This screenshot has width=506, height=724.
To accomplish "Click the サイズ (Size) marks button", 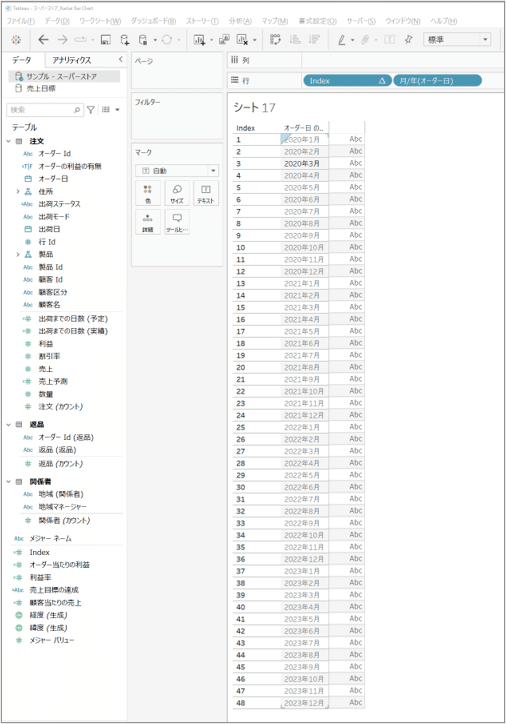I will pyautogui.click(x=177, y=193).
